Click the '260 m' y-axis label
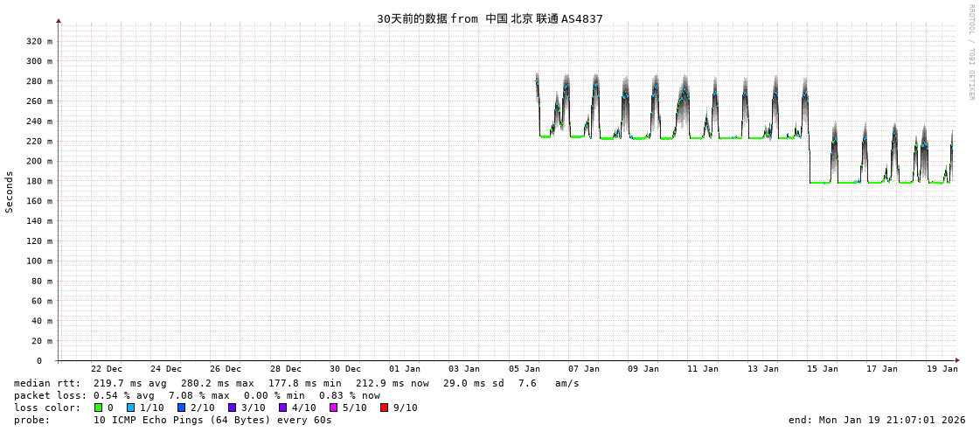This screenshot has height=432, width=980. click(x=40, y=101)
